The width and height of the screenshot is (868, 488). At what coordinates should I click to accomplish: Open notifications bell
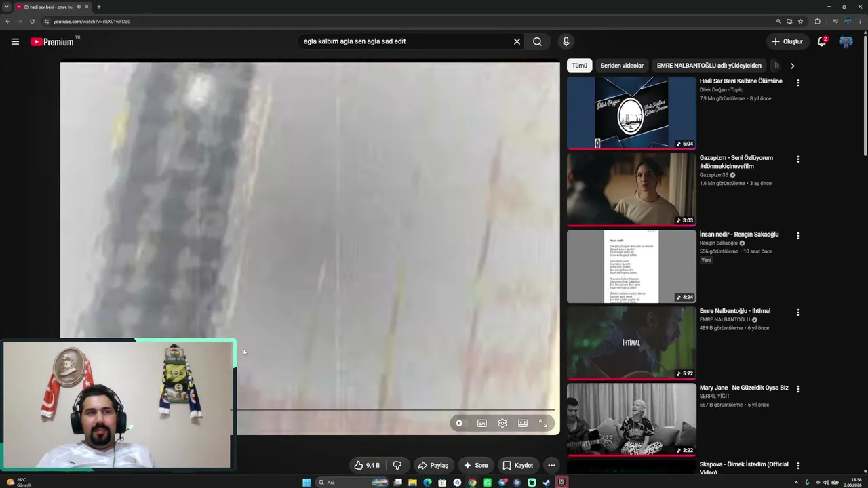coord(821,41)
